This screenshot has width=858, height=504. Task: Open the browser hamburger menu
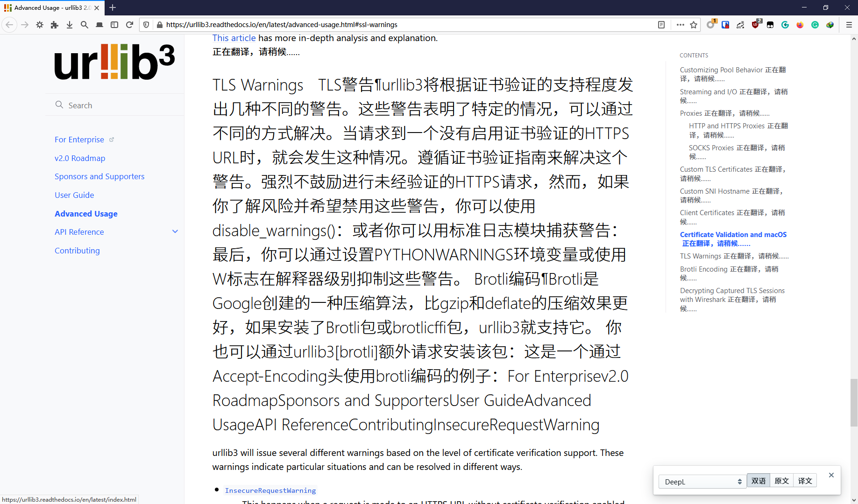pyautogui.click(x=850, y=25)
